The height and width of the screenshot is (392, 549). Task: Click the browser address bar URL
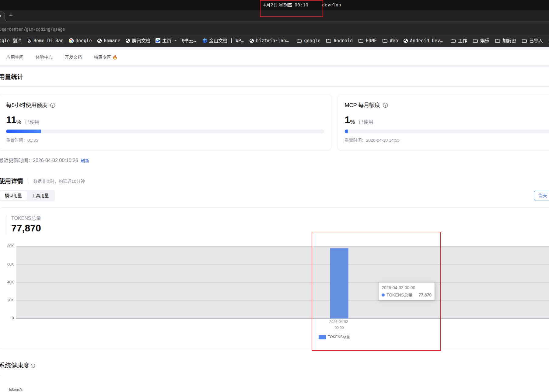(x=32, y=29)
